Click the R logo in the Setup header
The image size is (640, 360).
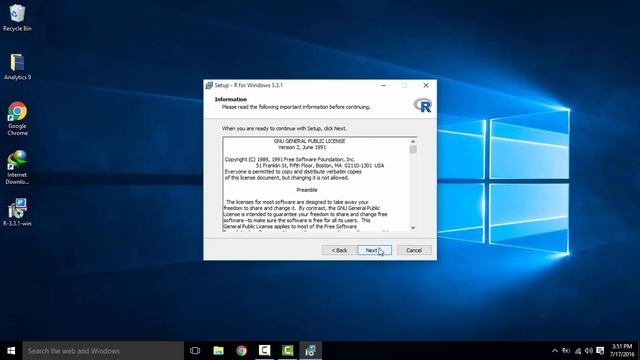coord(423,105)
